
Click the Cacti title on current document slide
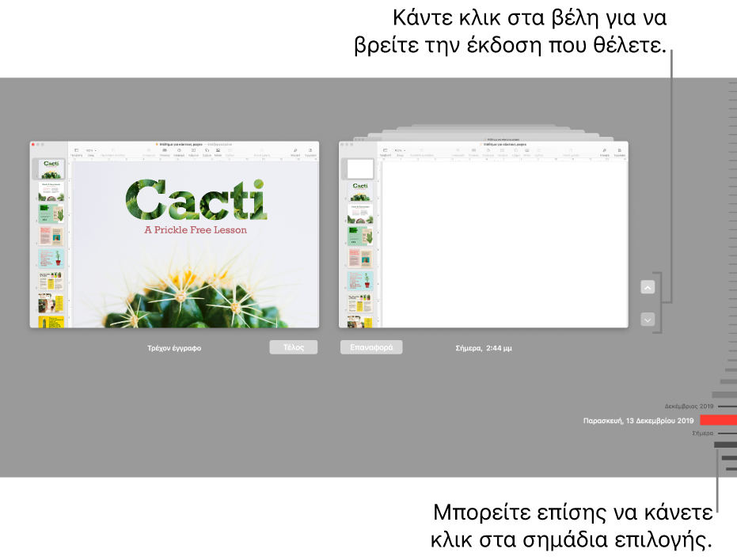196,199
